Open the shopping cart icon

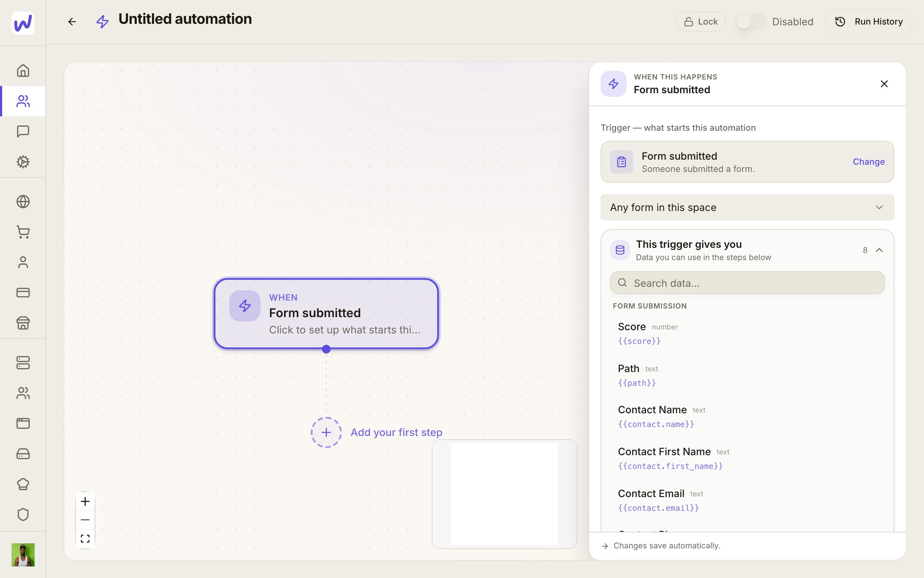[23, 232]
